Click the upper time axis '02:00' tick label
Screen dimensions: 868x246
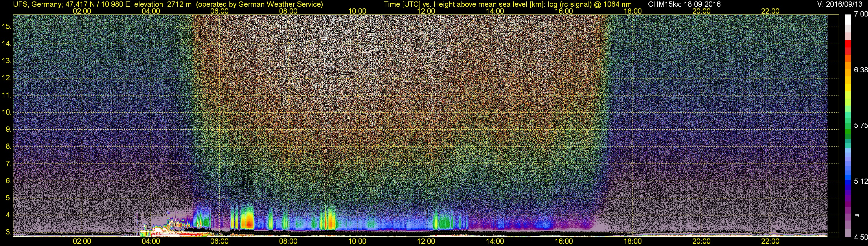pyautogui.click(x=82, y=11)
